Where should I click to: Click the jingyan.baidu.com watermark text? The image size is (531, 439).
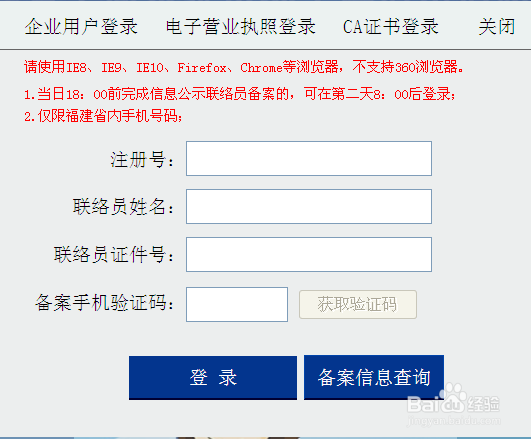pos(453,421)
